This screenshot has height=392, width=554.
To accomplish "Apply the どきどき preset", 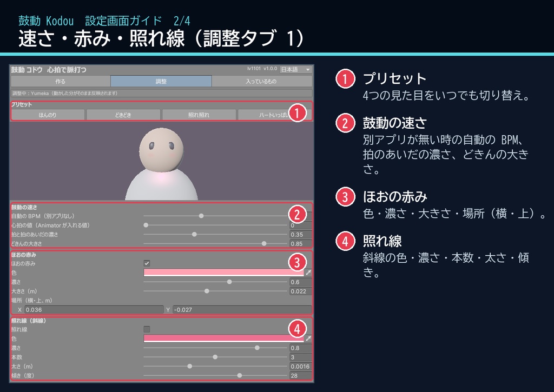I will [x=123, y=115].
